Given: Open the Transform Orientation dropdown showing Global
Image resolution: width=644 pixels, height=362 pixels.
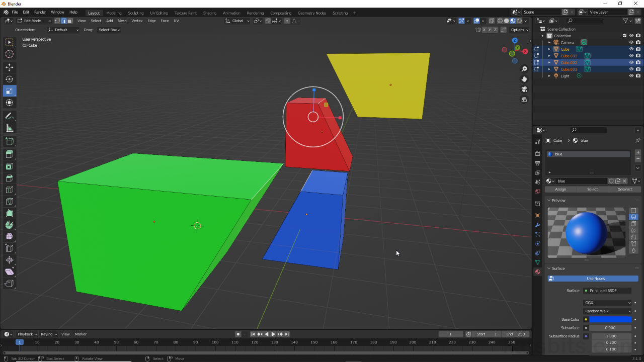Looking at the screenshot, I should pyautogui.click(x=236, y=21).
